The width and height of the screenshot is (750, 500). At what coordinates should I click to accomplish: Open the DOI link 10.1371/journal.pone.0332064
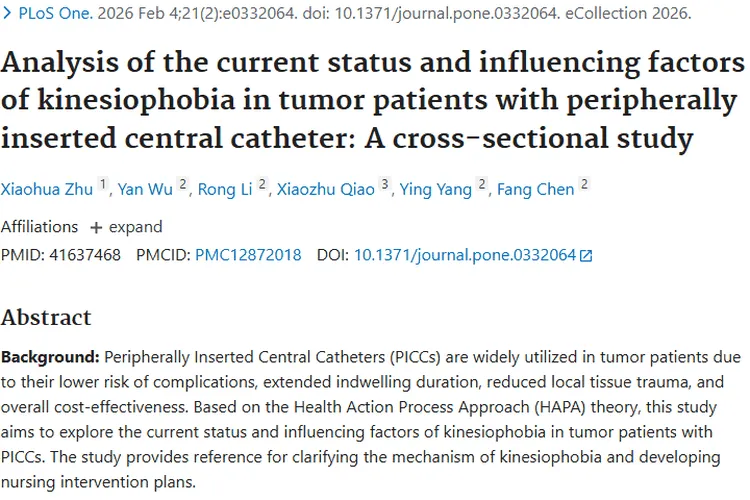pyautogui.click(x=465, y=255)
